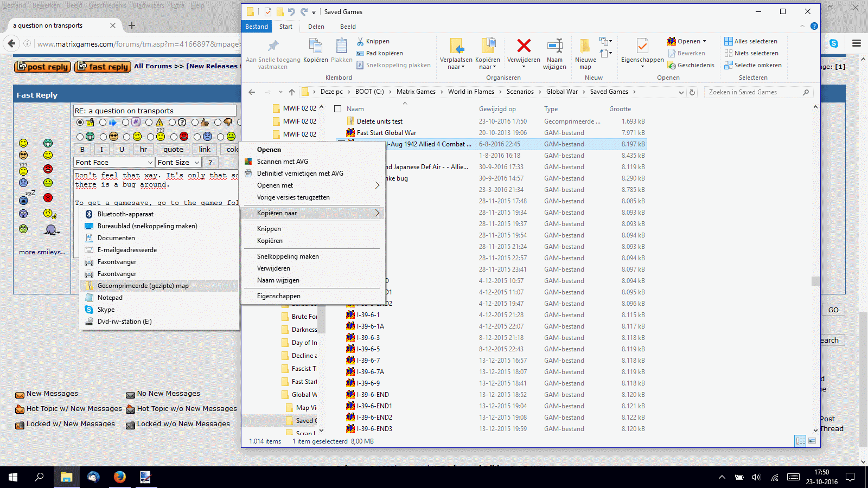Click the I-39-6-1 file icon

point(350,315)
